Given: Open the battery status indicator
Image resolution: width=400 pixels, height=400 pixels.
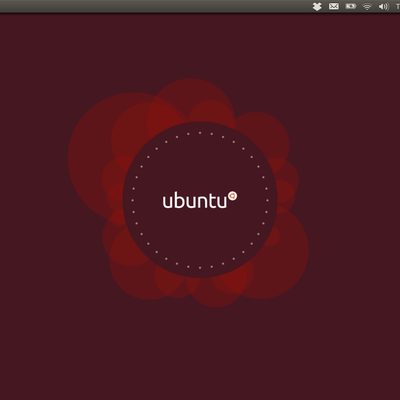Looking at the screenshot, I should (351, 6).
